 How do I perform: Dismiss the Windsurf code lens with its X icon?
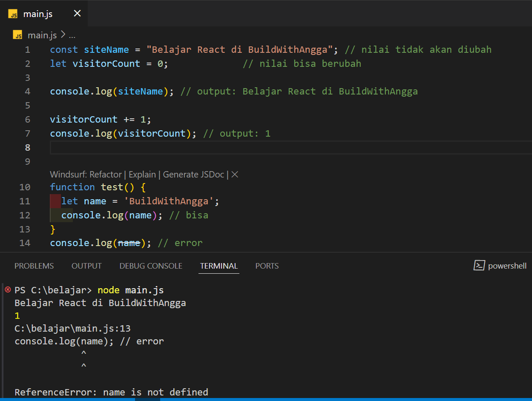pyautogui.click(x=234, y=174)
